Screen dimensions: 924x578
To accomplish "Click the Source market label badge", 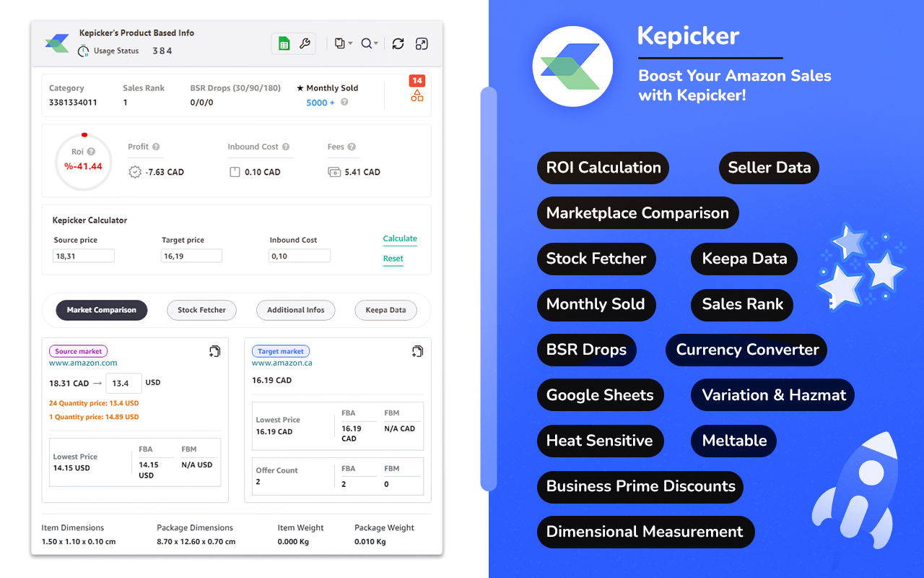I will pos(78,351).
